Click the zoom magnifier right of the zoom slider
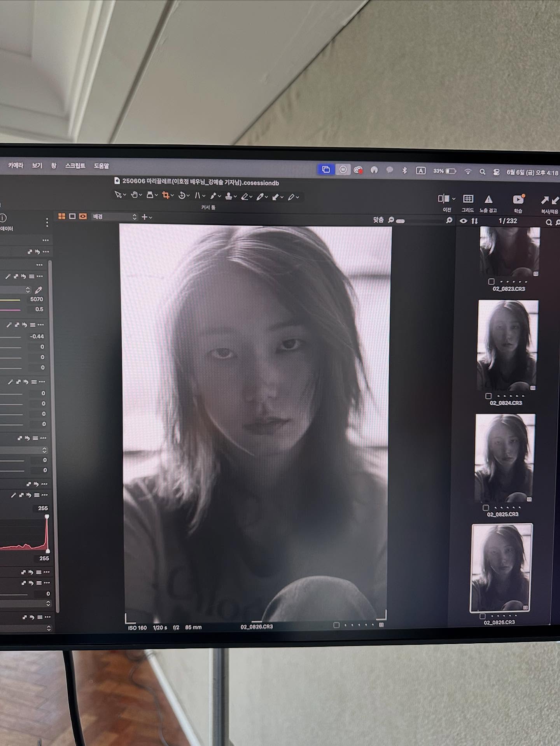This screenshot has width=560, height=746. point(449,221)
